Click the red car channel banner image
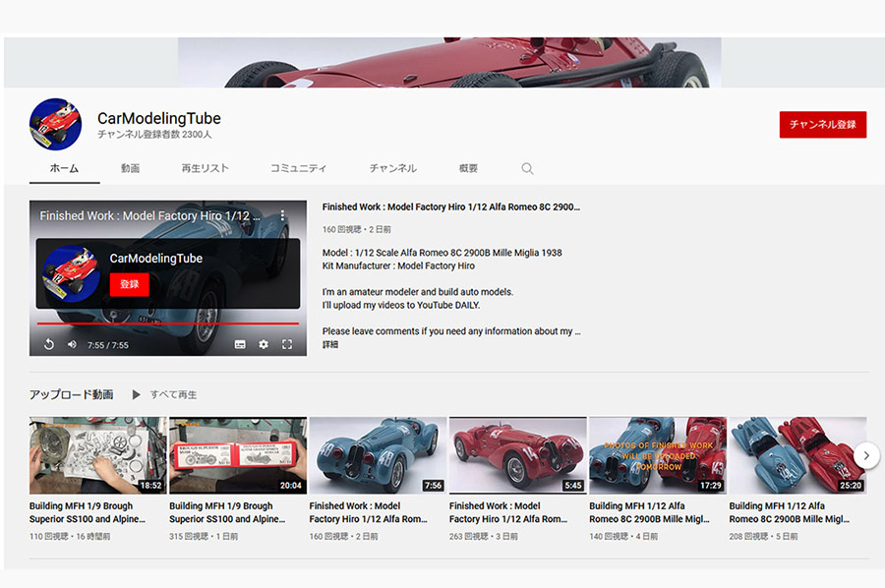 click(449, 62)
